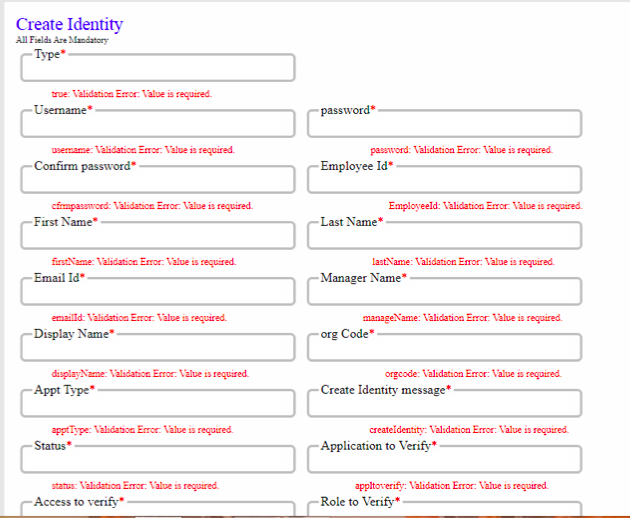Click the Create Identity heading
Screen dimensions: 630x518
click(70, 24)
